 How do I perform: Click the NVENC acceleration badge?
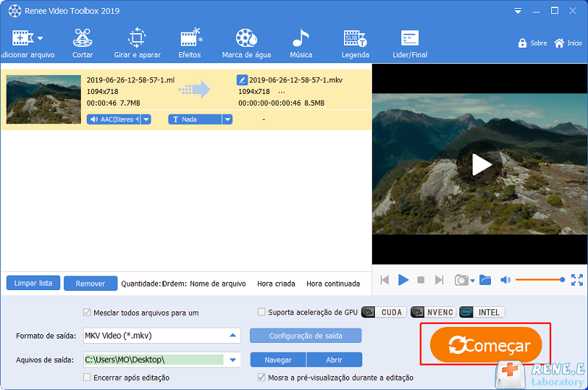433,312
